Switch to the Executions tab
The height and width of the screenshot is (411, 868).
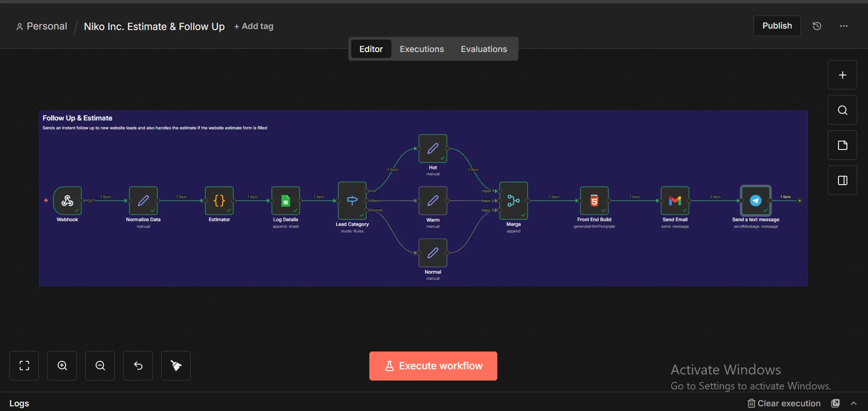coord(422,49)
